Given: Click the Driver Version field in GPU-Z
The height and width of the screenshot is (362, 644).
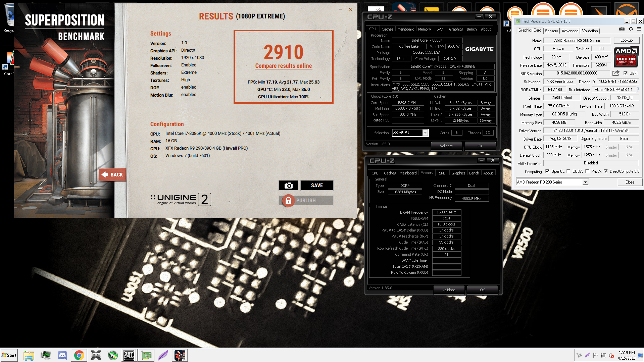Looking at the screenshot, I should 591,131.
